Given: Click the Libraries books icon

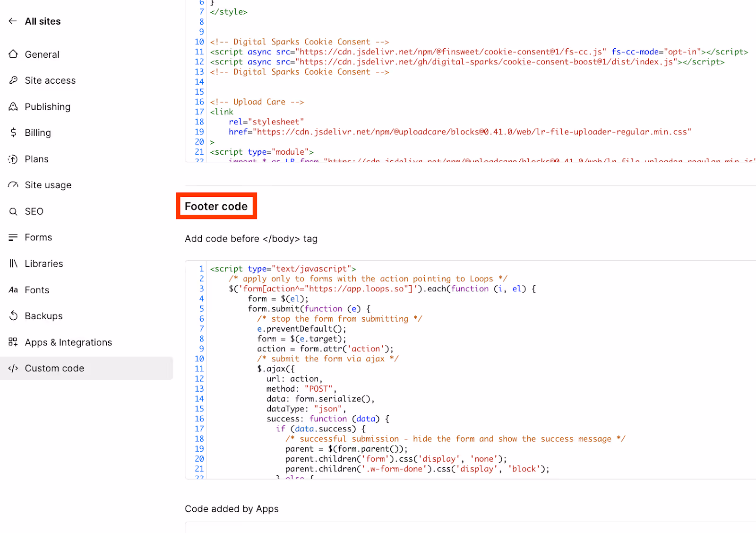Looking at the screenshot, I should point(13,263).
